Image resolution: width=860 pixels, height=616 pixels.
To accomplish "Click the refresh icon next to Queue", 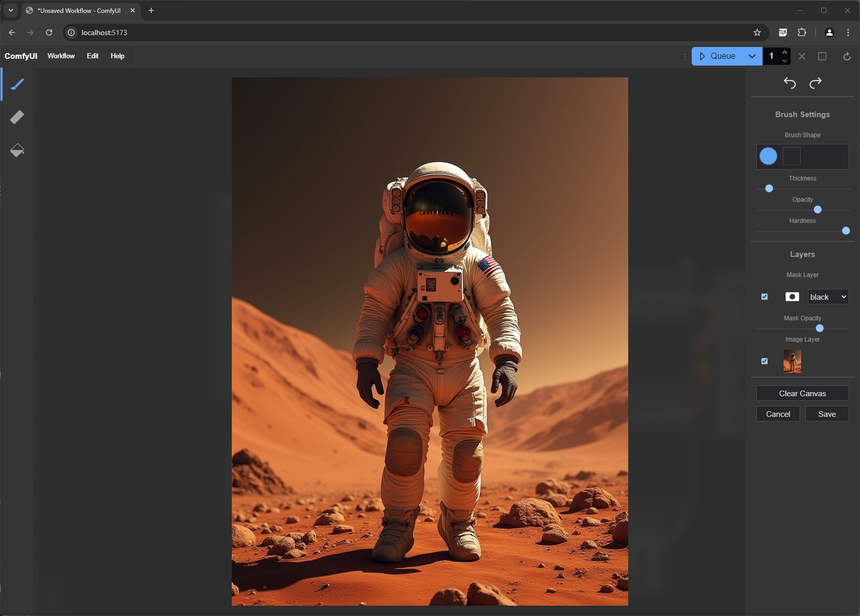I will (847, 56).
